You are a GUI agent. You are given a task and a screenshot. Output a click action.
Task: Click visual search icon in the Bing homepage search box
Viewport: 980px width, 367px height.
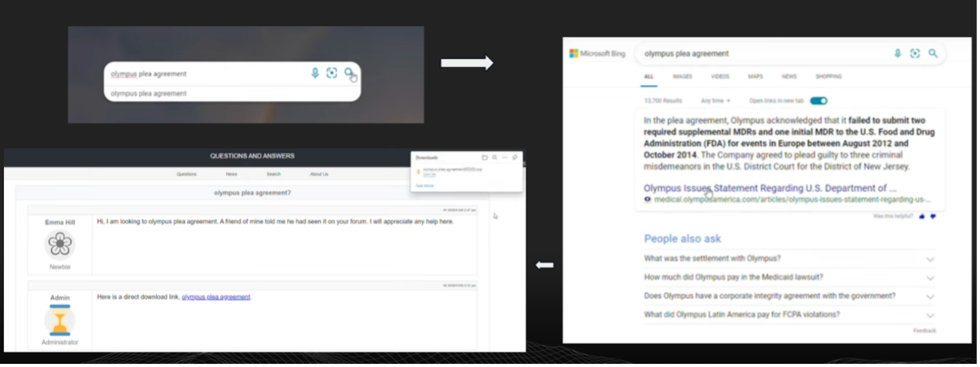pos(332,73)
